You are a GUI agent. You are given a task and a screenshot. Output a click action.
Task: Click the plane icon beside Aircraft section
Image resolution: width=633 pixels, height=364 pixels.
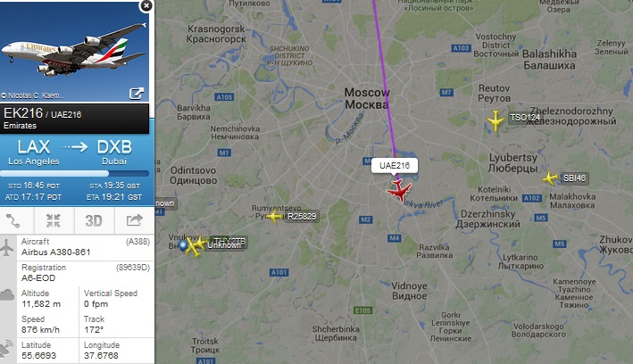tap(7, 247)
